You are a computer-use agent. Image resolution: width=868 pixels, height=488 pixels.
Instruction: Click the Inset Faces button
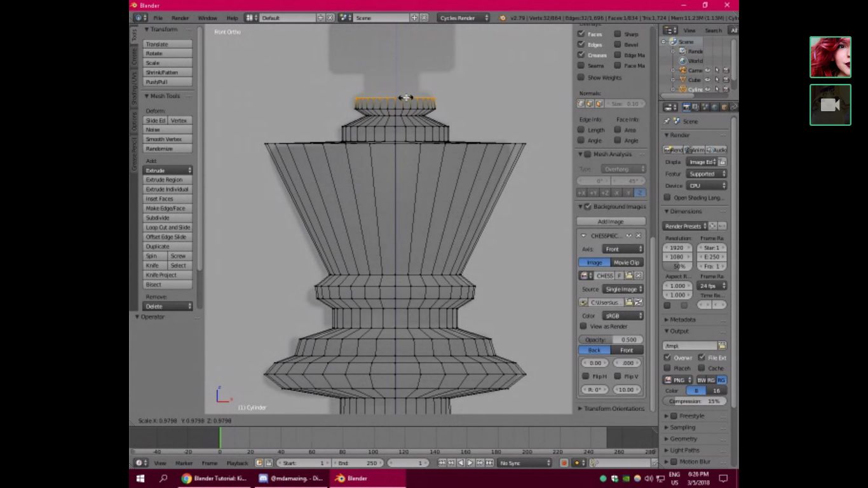tap(168, 199)
